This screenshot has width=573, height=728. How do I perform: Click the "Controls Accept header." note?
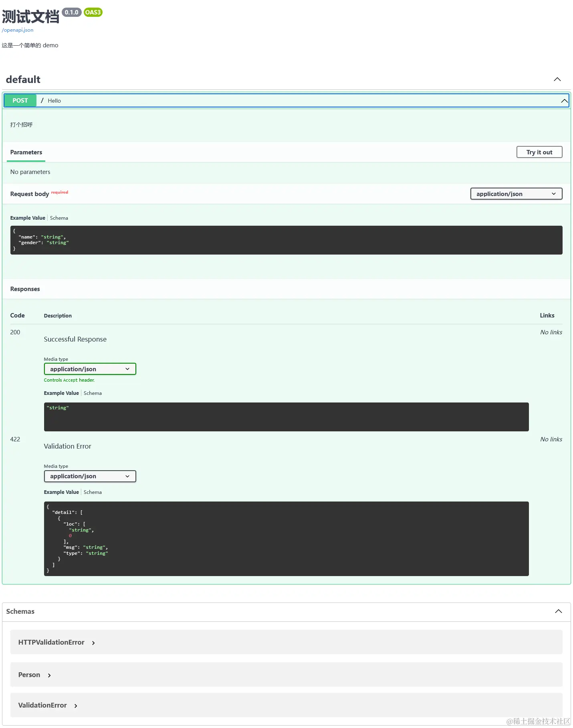(69, 380)
